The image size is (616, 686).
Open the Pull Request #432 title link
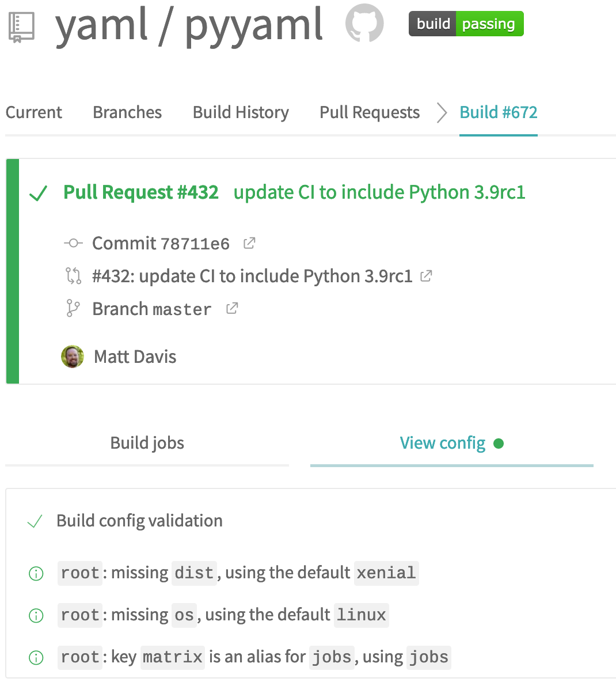[x=141, y=192]
